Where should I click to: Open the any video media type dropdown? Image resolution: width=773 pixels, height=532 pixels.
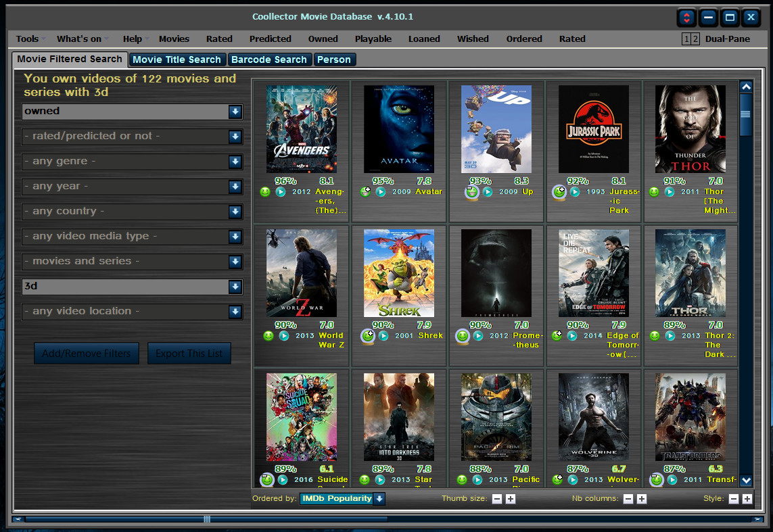point(235,237)
